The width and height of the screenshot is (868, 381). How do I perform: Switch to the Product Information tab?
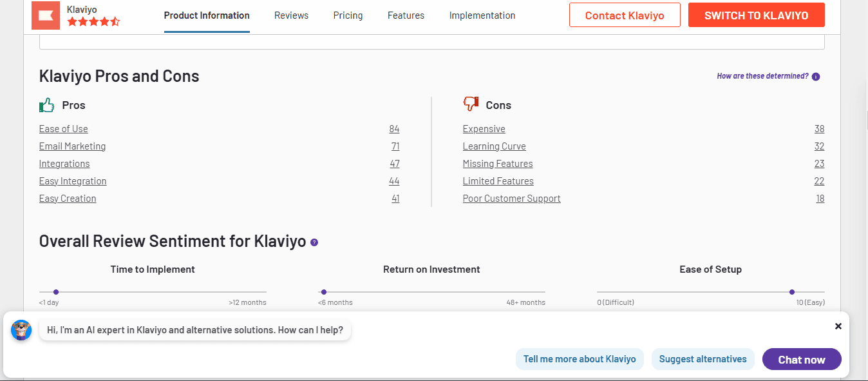click(207, 15)
